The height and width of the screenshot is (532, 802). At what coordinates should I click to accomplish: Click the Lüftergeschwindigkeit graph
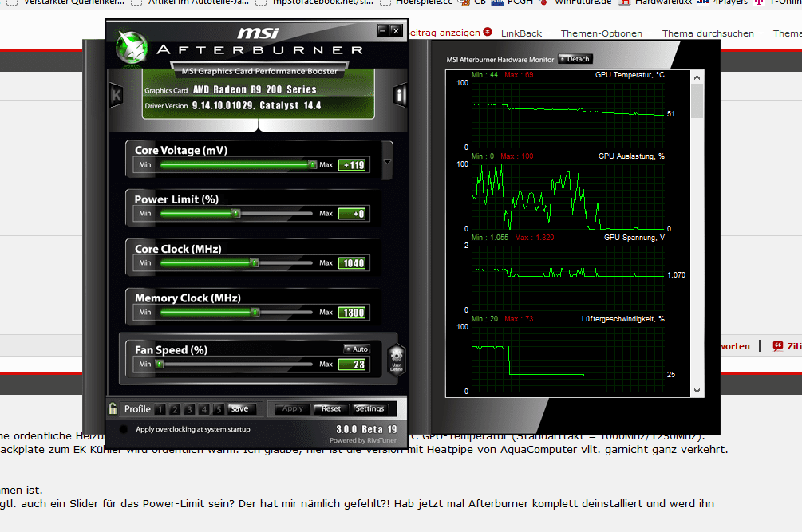pos(567,359)
